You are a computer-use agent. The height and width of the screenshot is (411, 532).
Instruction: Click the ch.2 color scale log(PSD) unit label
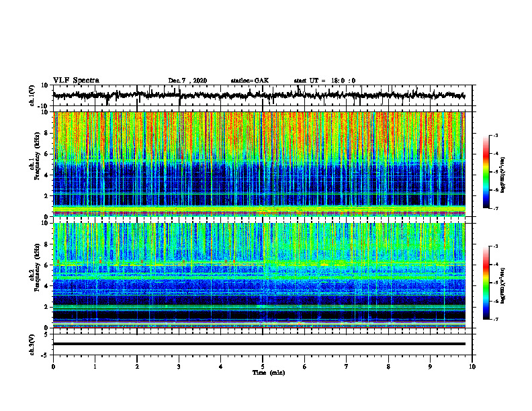tap(503, 285)
